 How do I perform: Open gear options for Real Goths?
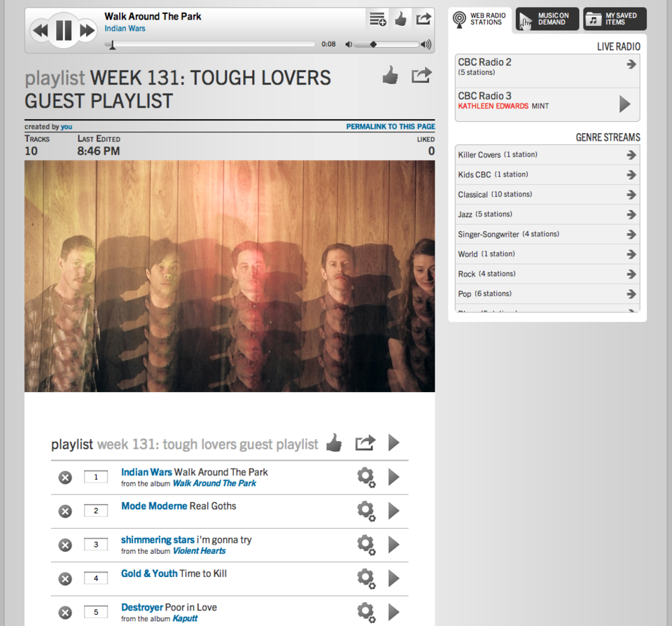(x=366, y=511)
